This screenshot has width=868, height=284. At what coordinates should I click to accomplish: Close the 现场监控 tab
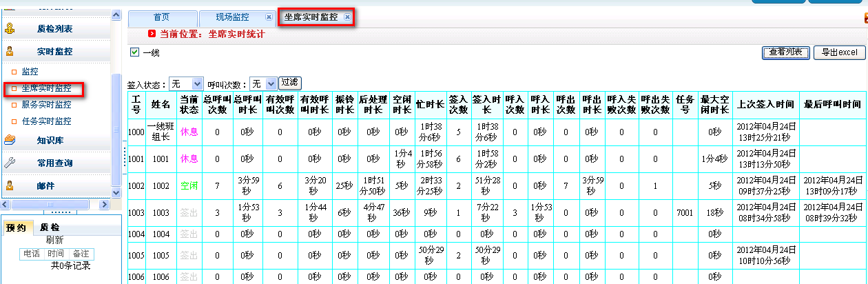click(269, 17)
